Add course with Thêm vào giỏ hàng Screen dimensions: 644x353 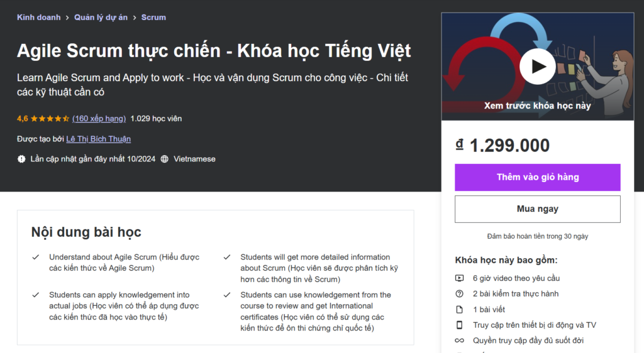537,177
